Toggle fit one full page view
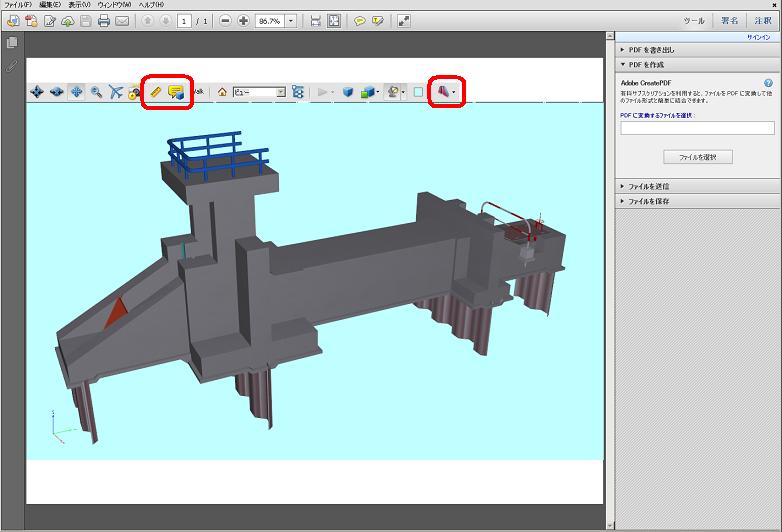 pyautogui.click(x=334, y=21)
